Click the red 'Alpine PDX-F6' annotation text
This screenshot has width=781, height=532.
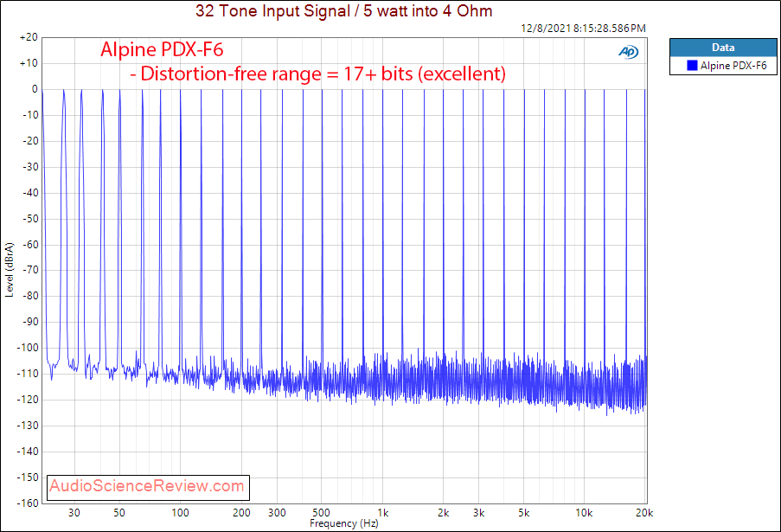pos(162,49)
